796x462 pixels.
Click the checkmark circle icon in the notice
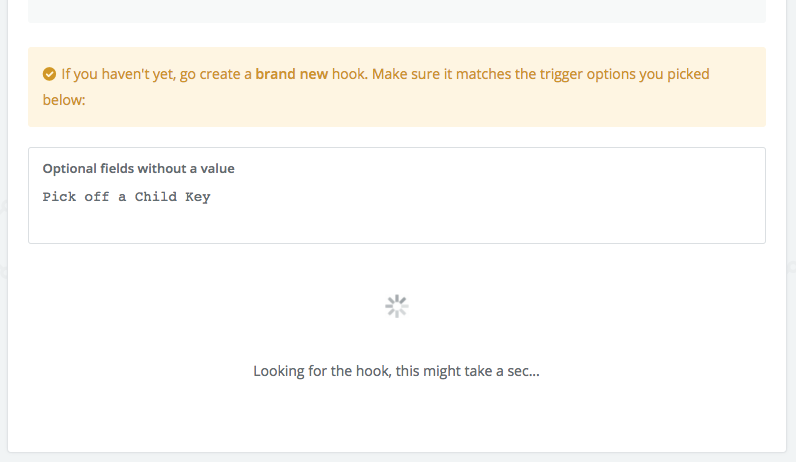point(49,74)
